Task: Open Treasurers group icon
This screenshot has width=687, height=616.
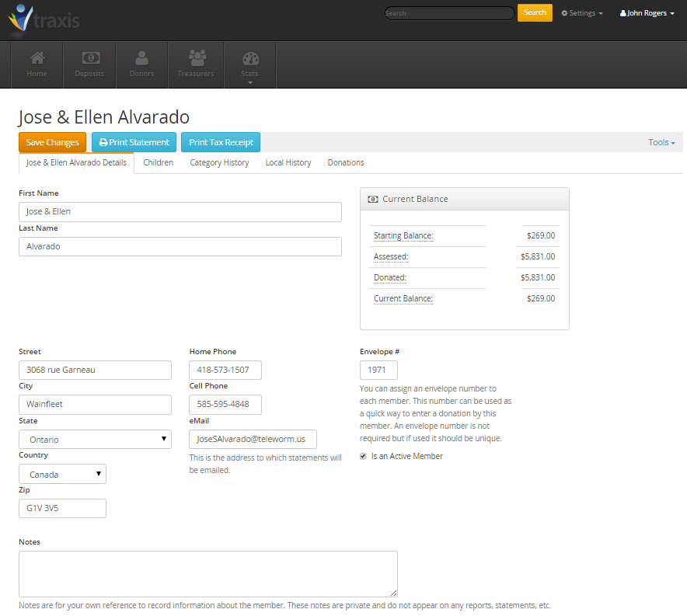Action: (x=197, y=57)
